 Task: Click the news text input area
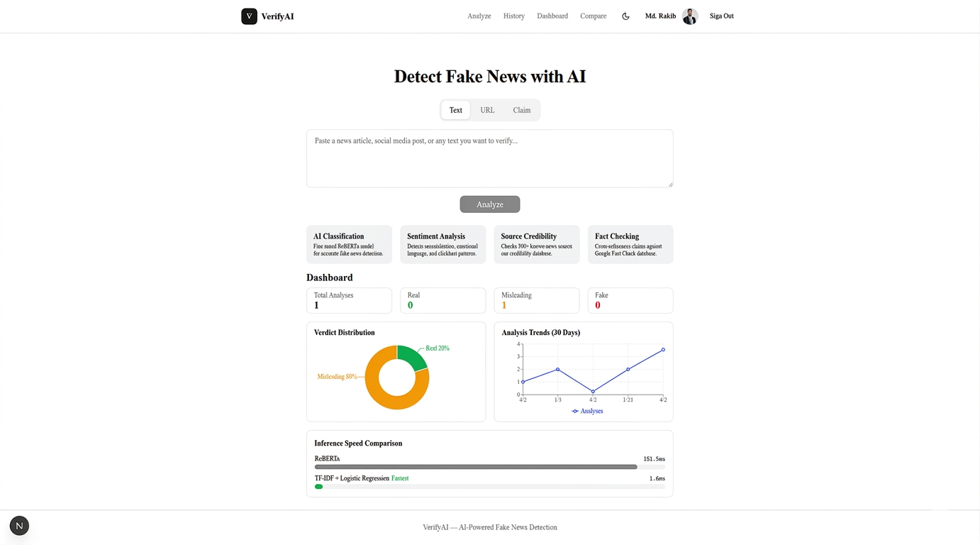[489, 158]
